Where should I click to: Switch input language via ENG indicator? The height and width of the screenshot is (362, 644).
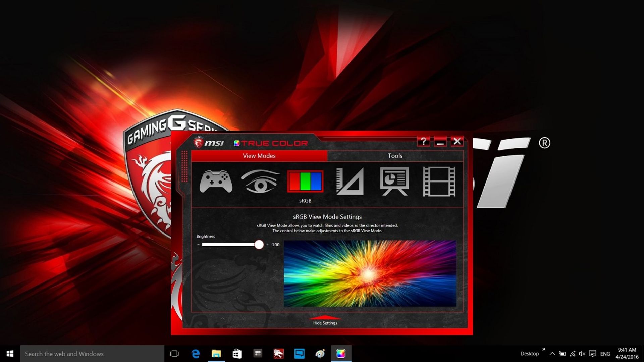point(605,354)
